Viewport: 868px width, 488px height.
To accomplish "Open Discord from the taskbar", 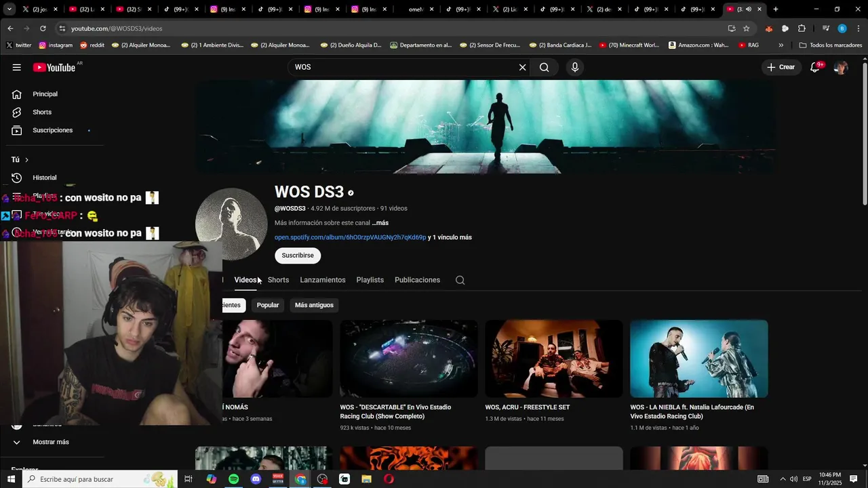I will coord(256,479).
